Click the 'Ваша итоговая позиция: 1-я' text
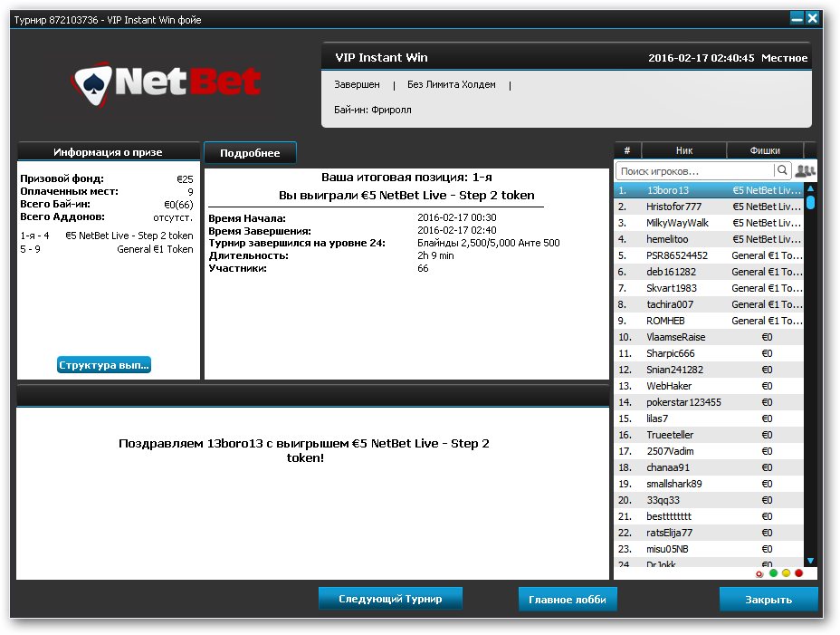Viewport: 840px width, 635px height. coord(406,177)
